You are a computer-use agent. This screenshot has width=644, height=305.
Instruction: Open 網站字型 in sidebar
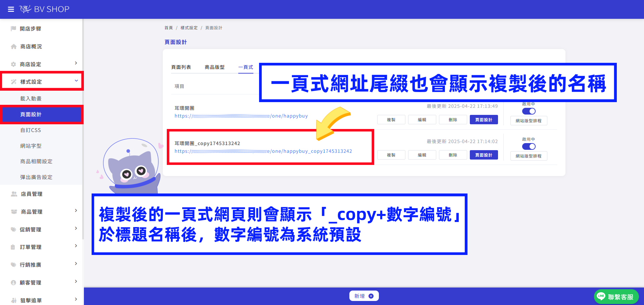pyautogui.click(x=31, y=146)
